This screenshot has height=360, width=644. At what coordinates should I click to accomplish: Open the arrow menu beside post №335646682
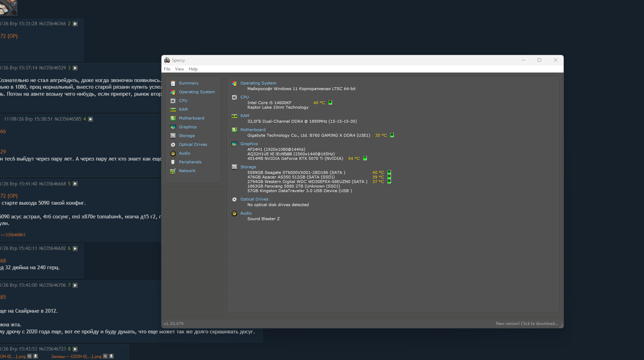[x=75, y=249]
